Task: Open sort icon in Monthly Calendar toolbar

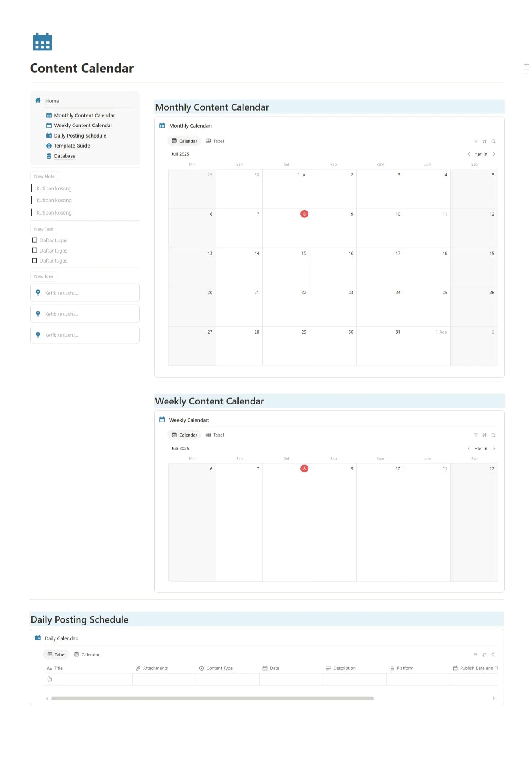Action: pos(484,141)
